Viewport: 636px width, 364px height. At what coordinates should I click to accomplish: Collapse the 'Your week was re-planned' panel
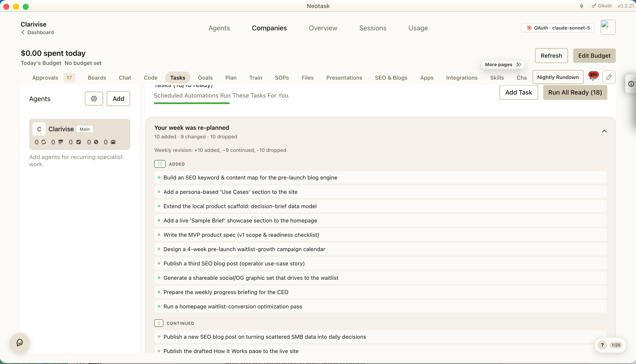click(x=604, y=131)
